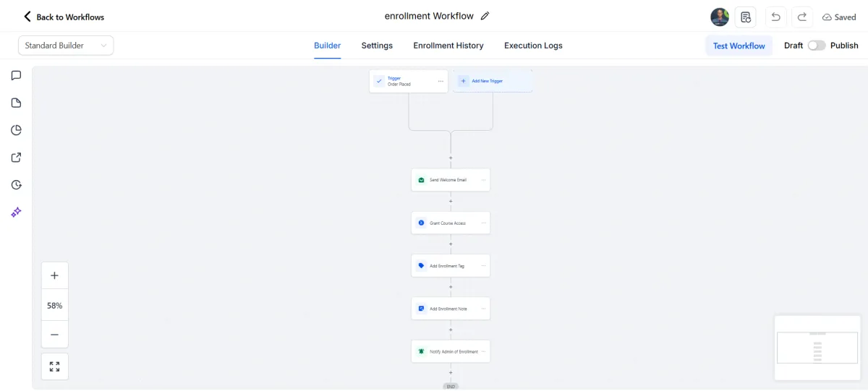Open the pie chart stats icon
Viewport: 868px width, 391px height.
click(17, 130)
